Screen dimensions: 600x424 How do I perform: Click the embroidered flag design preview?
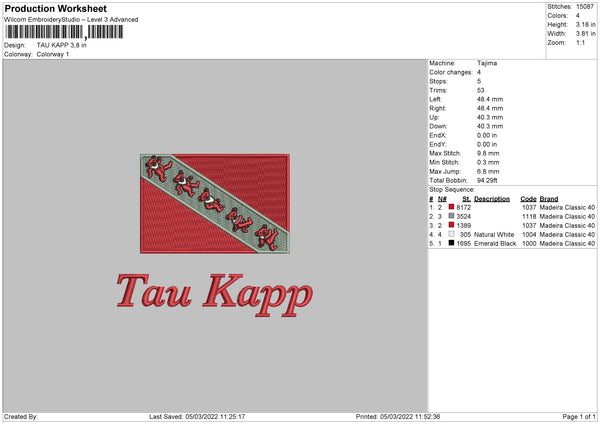point(215,204)
